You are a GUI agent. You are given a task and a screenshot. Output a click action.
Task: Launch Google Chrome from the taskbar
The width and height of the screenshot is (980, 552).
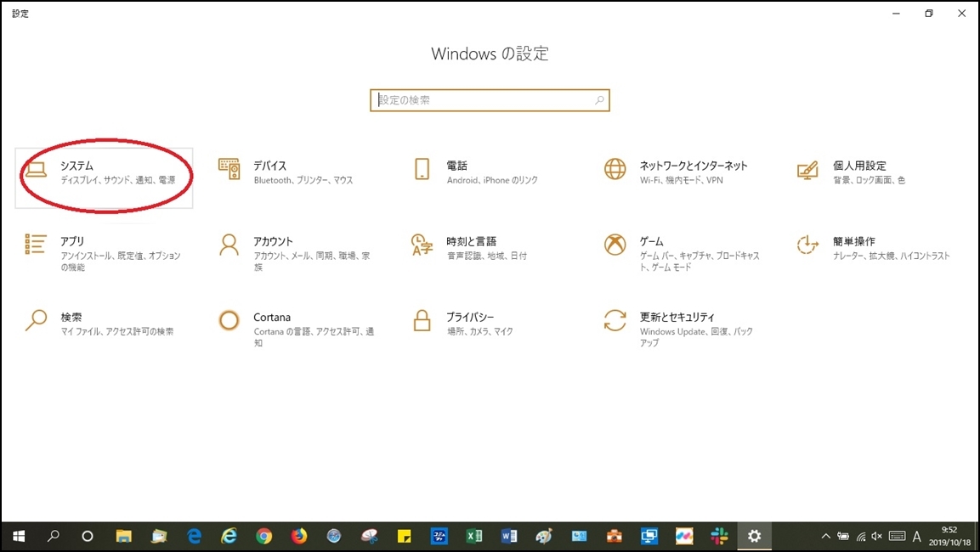click(x=263, y=536)
